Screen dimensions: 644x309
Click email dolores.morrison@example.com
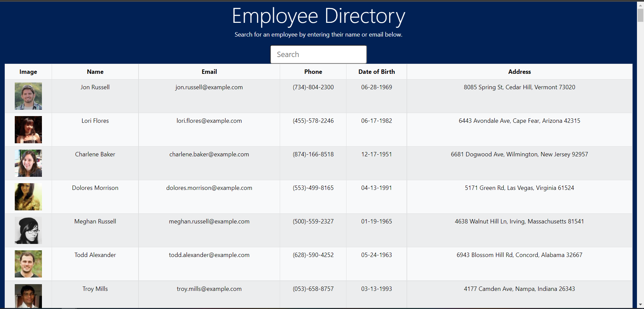[x=209, y=188]
